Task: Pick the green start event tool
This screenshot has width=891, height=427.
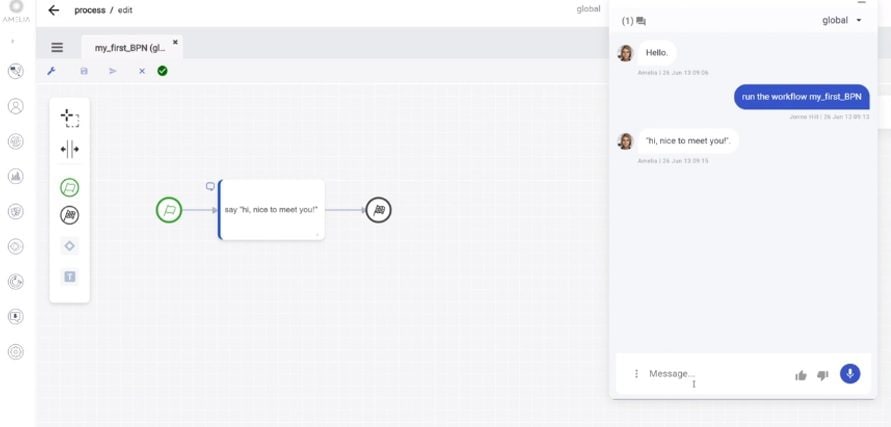Action: 70,187
